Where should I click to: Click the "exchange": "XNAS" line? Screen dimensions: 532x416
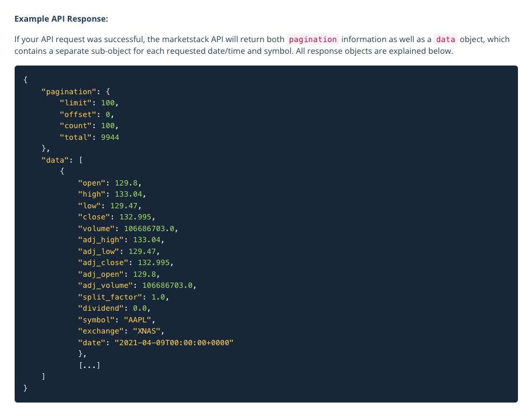pos(121,331)
